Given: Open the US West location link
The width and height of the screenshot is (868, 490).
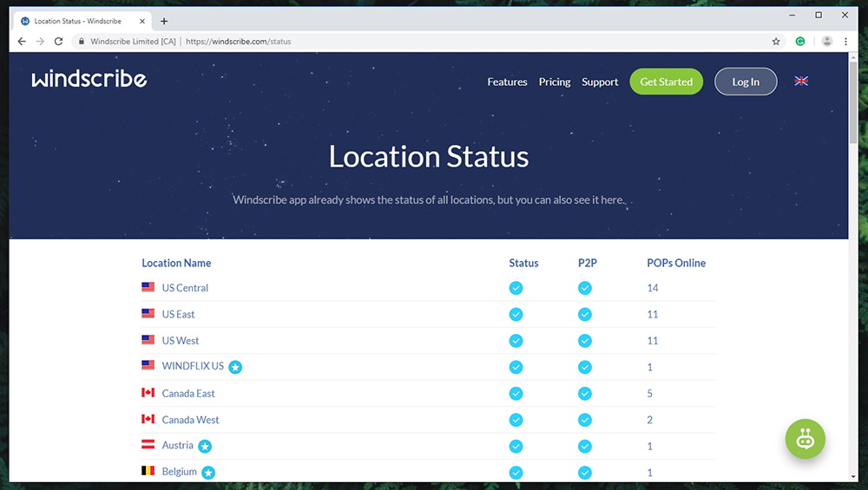Looking at the screenshot, I should click(x=180, y=341).
